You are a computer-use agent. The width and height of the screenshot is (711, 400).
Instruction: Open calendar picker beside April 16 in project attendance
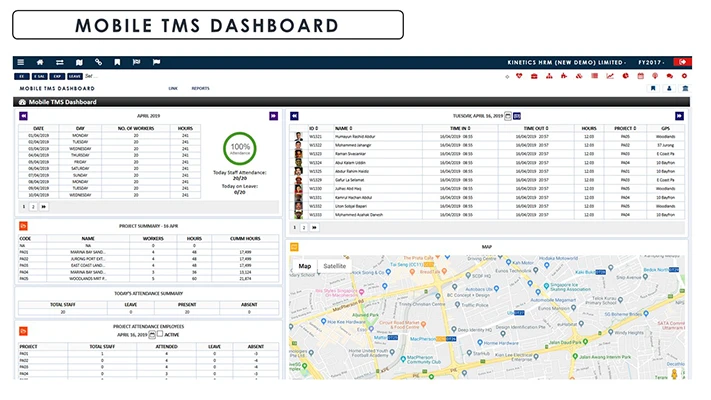pos(152,335)
